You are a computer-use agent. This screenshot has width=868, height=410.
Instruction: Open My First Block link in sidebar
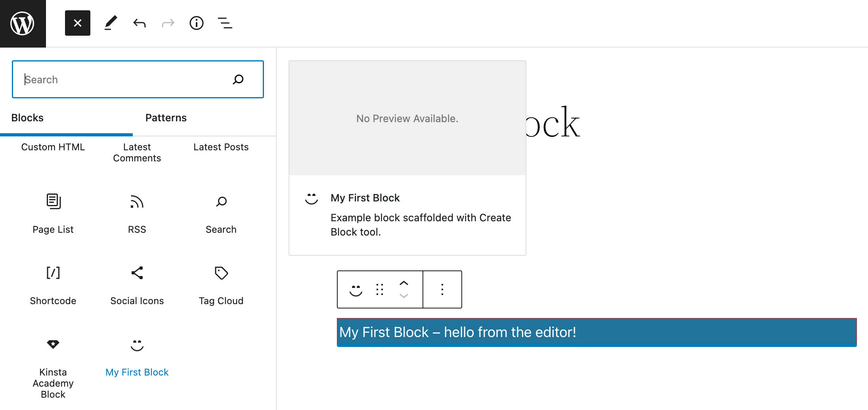[x=136, y=372]
